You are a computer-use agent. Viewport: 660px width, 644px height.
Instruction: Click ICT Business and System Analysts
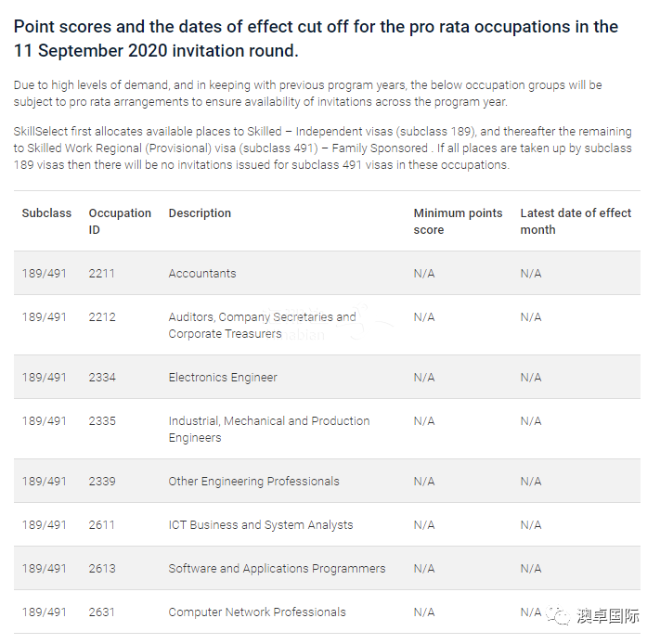tap(261, 525)
